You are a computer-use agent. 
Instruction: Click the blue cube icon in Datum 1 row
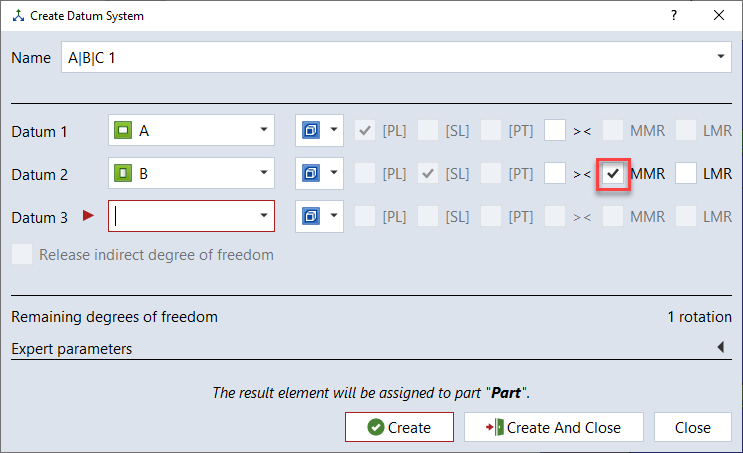coord(310,131)
